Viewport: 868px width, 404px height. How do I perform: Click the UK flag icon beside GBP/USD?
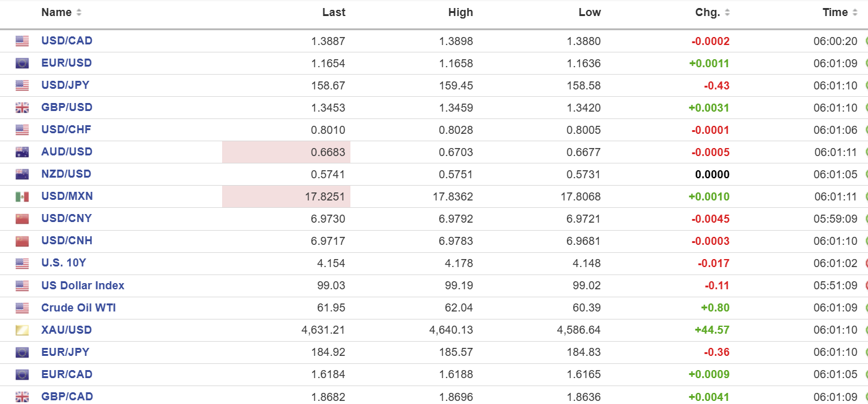pyautogui.click(x=22, y=108)
